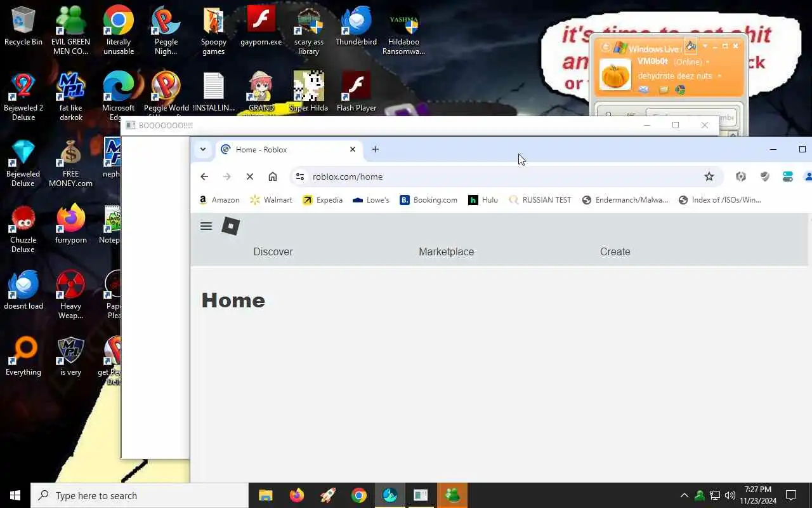Open the Super Hilda desktop icon

tap(308, 92)
